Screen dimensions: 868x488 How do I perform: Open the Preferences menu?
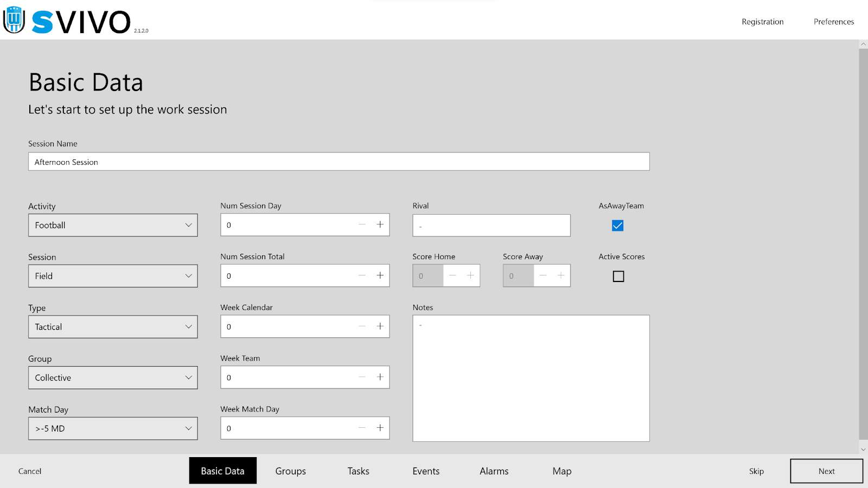[834, 22]
